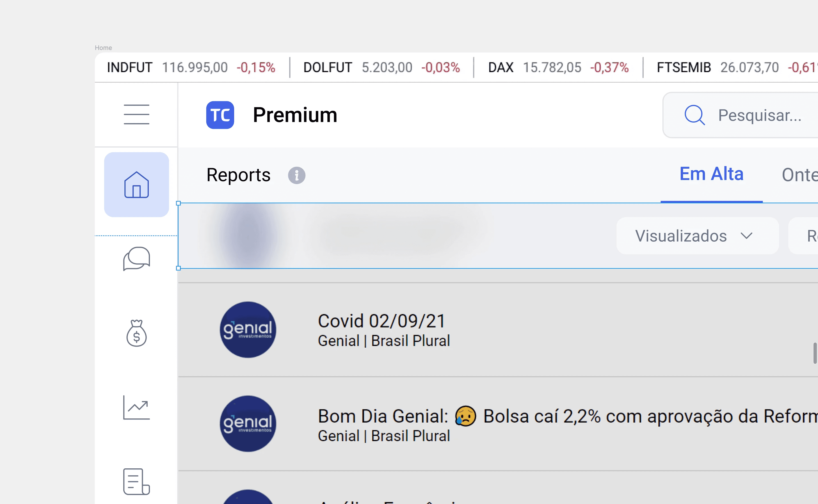This screenshot has width=818, height=504.
Task: Click the Genial logo of Covid report
Action: [x=248, y=330]
